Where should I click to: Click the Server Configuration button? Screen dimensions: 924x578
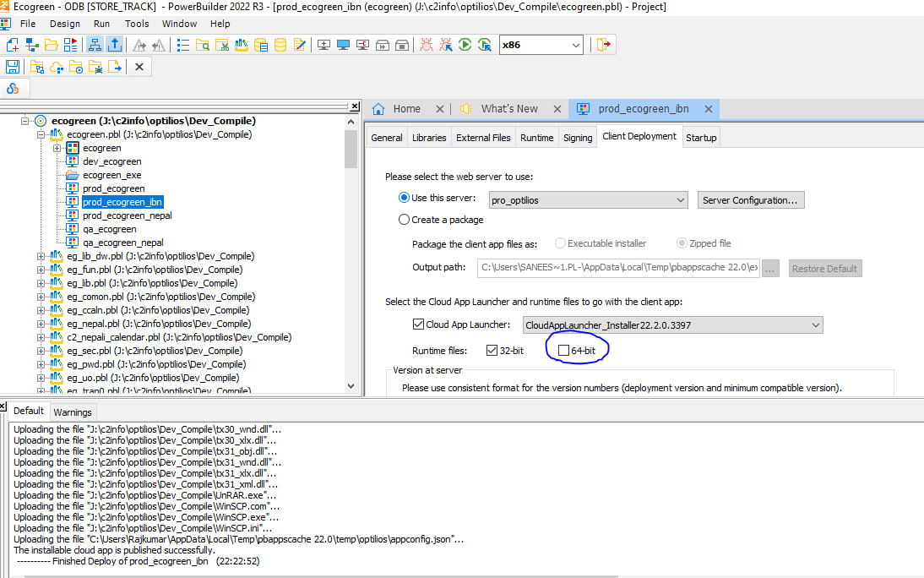click(x=751, y=200)
